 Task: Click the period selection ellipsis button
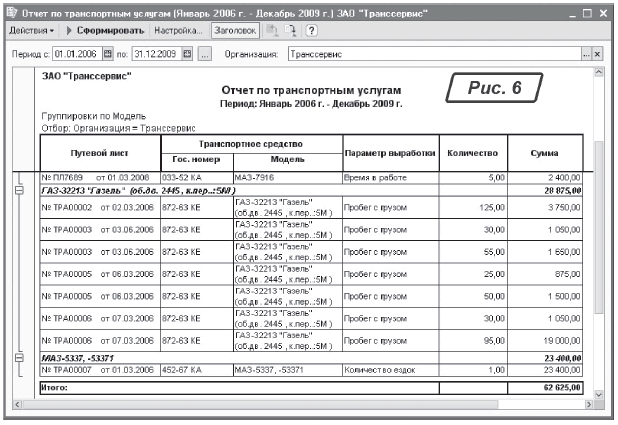click(206, 53)
